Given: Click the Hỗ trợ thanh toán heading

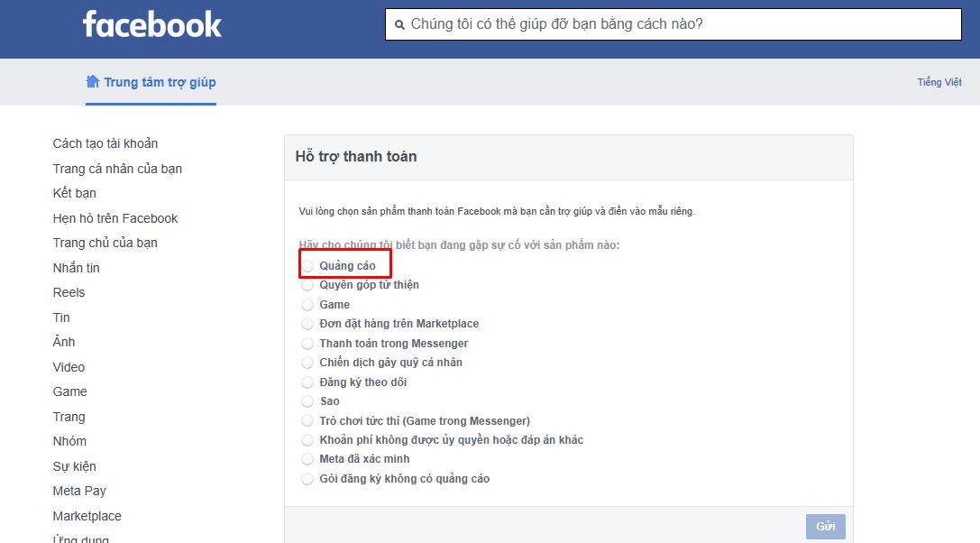Looking at the screenshot, I should (x=355, y=156).
